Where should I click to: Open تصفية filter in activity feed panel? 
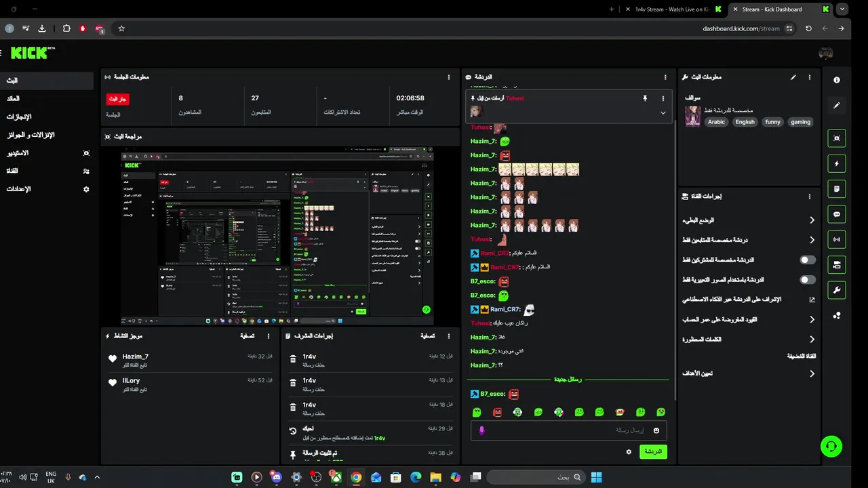coord(248,336)
